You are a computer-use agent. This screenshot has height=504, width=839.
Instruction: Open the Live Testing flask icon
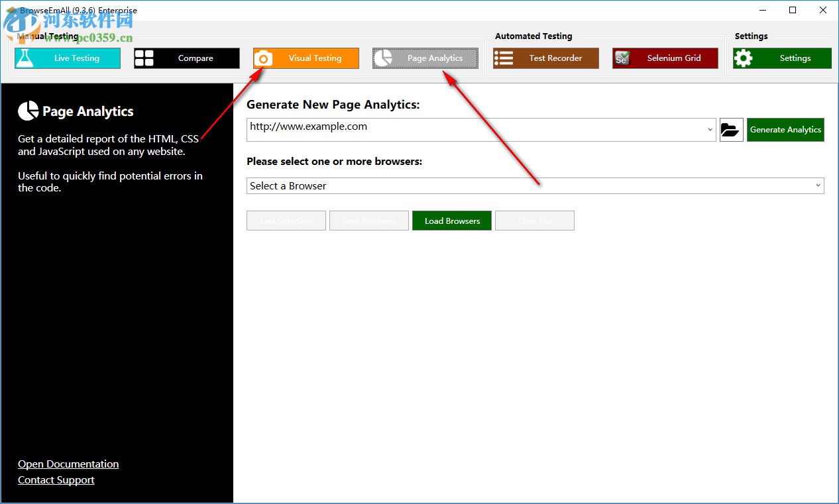coord(25,58)
